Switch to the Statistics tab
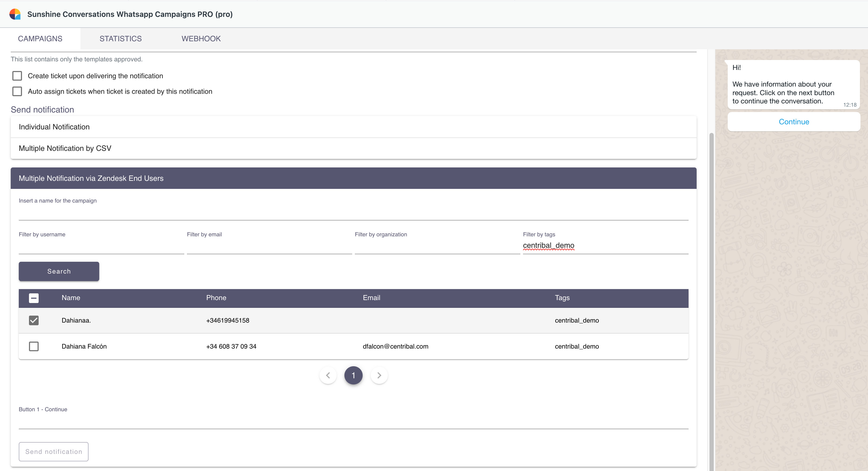Image resolution: width=868 pixels, height=471 pixels. coord(120,39)
